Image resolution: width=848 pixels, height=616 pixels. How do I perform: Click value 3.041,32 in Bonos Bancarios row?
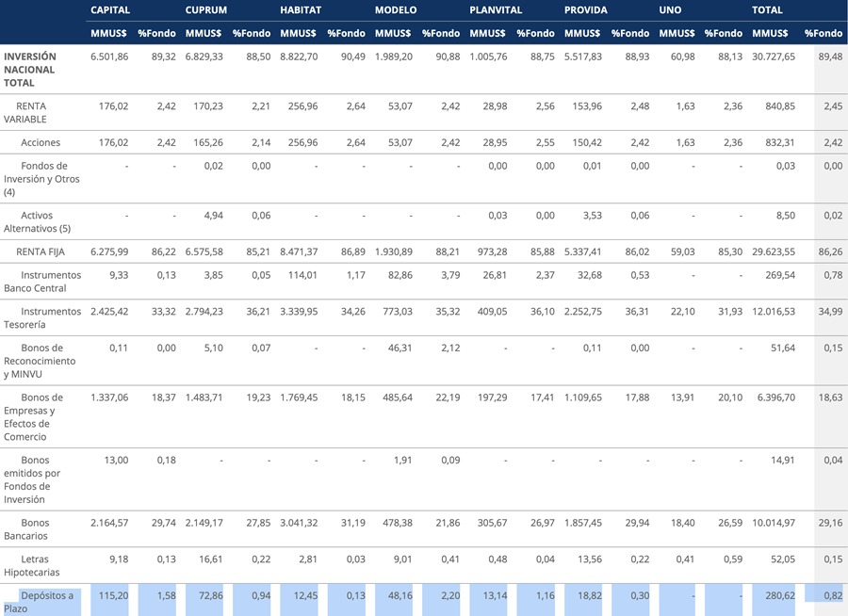tap(299, 523)
